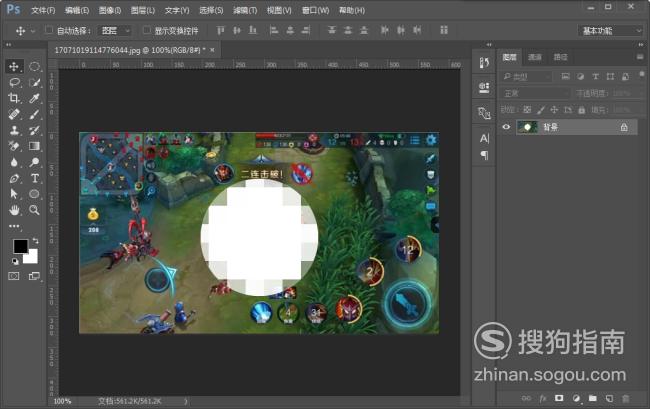Open the 滤镜(T) menu
This screenshot has height=409, width=650.
(245, 10)
